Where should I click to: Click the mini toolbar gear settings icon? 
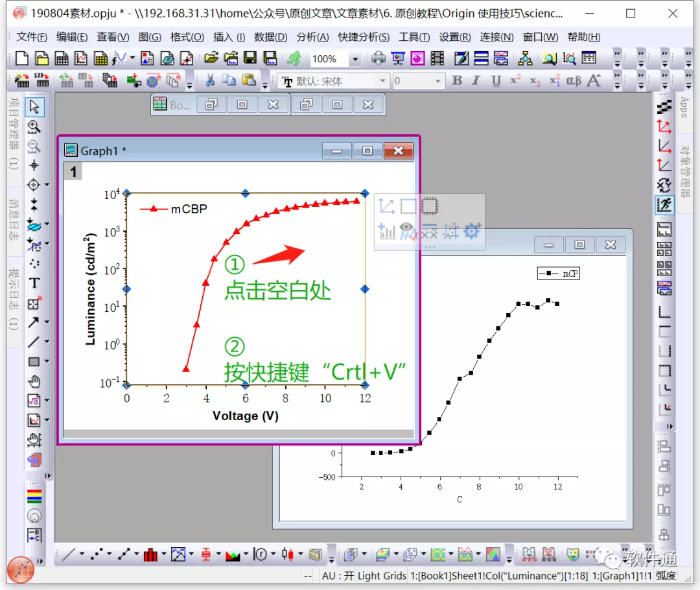[x=472, y=231]
